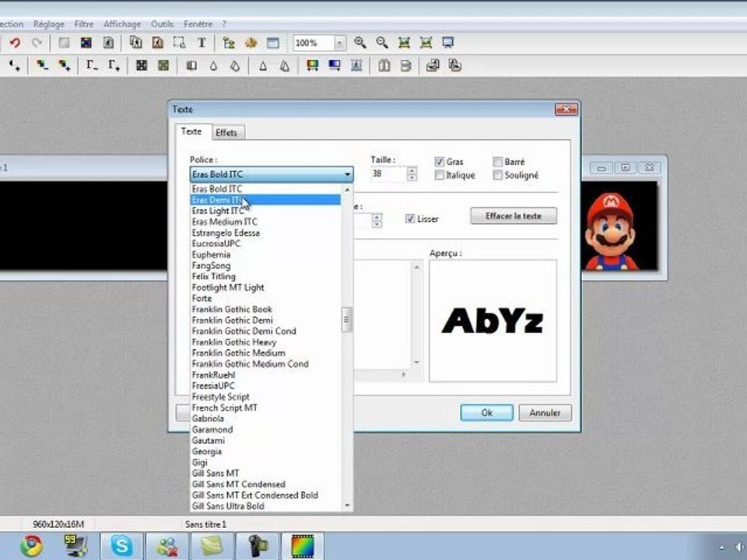This screenshot has width=747, height=560.
Task: Open the Automate/batch tool icon
Action: point(251,43)
